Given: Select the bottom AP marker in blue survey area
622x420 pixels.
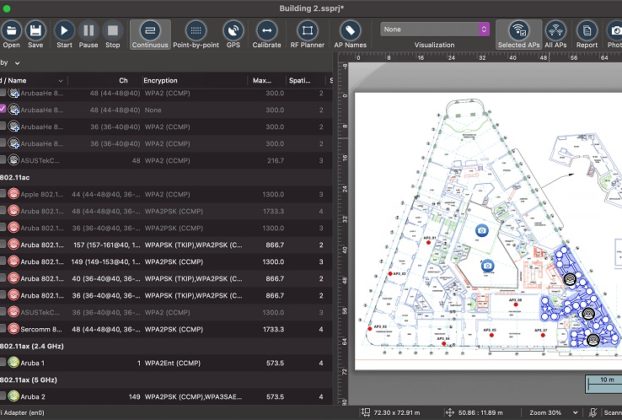Looking at the screenshot, I should tap(593, 339).
